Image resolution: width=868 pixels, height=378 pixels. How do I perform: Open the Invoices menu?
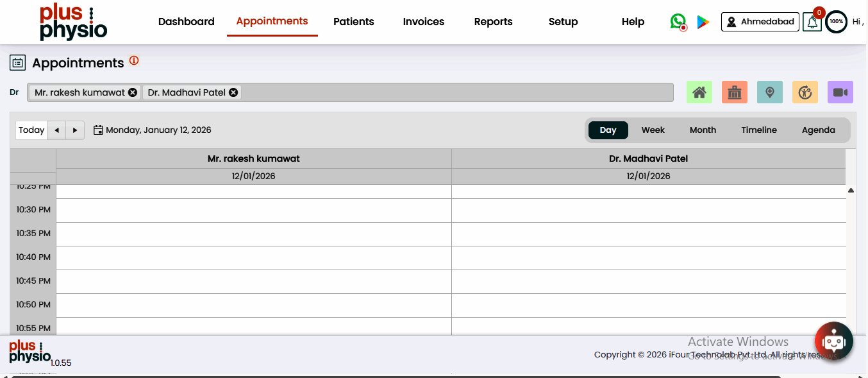424,22
